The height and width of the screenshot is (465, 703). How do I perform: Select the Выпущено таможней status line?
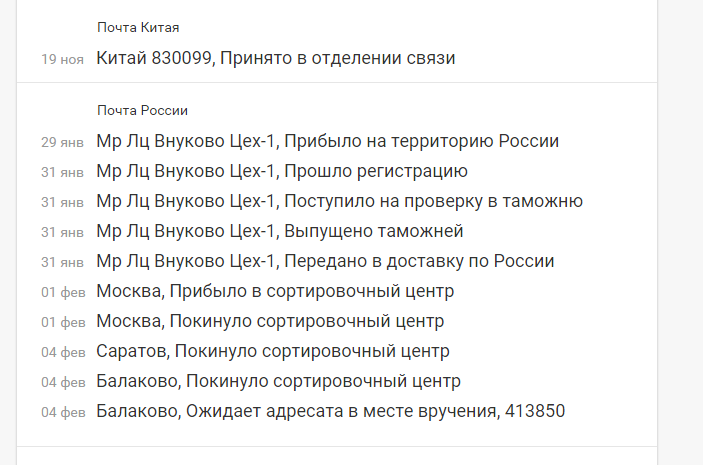pyautogui.click(x=280, y=231)
